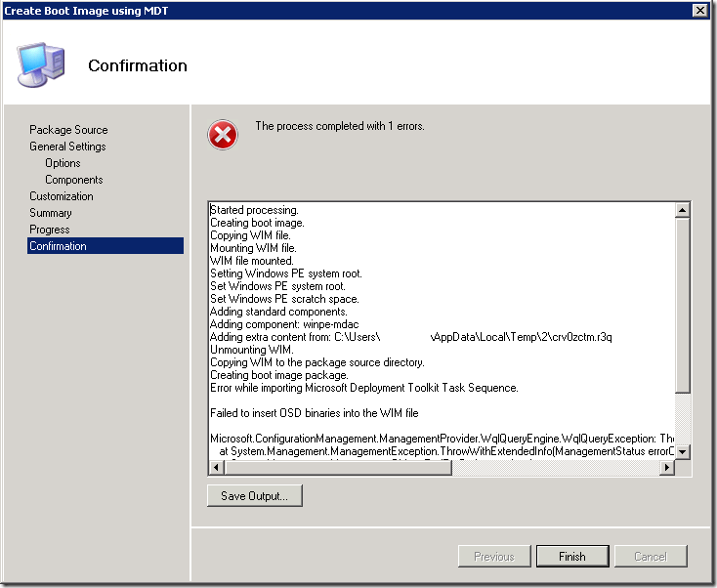Click 'Copying WIM to the package source' line
Viewport: 717px width, 588px height.
tap(317, 362)
